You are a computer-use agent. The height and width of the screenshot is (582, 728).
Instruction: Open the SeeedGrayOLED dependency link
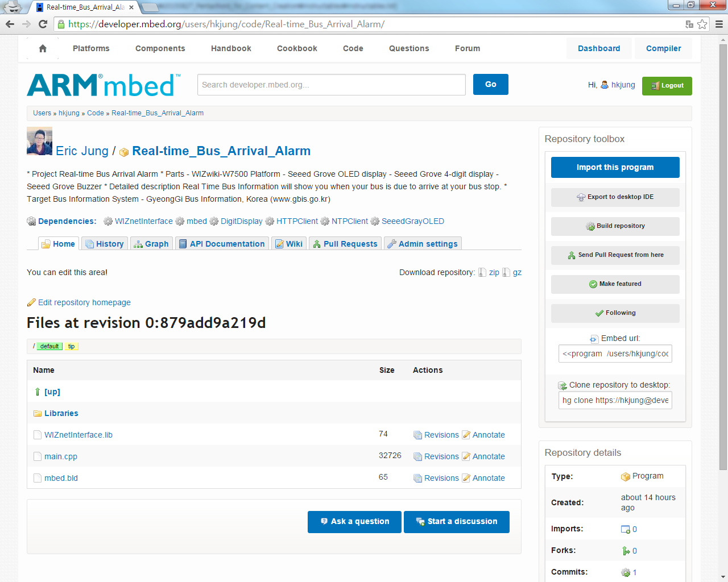[413, 221]
